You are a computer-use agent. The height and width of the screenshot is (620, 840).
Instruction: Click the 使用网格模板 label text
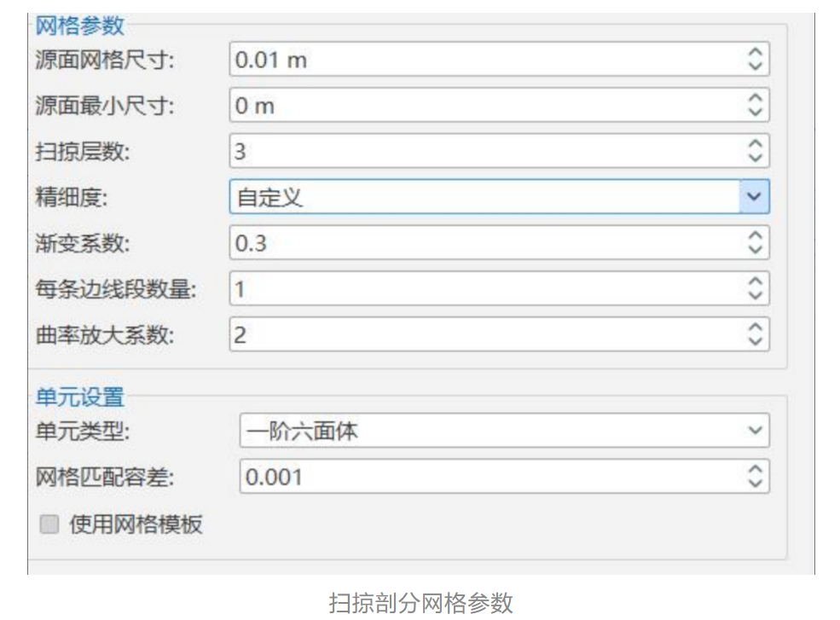coord(136,524)
